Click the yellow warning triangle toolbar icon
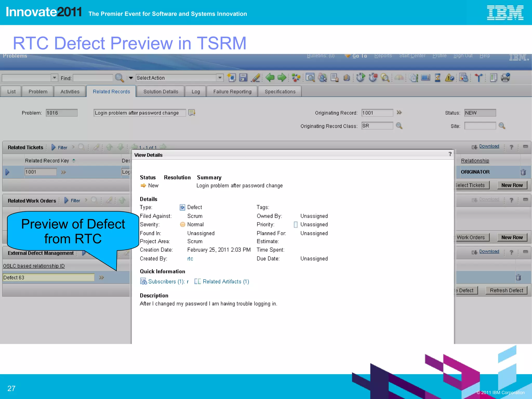 click(x=449, y=77)
